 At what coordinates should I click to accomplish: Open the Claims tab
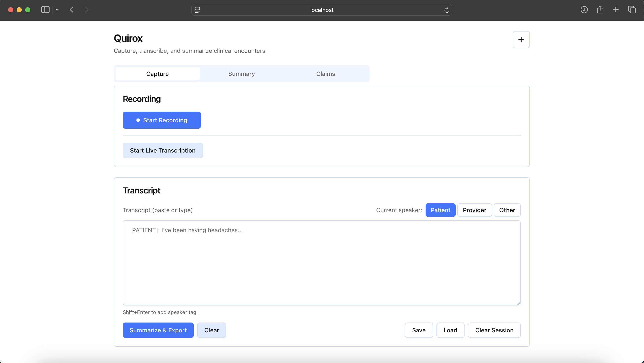tap(325, 74)
